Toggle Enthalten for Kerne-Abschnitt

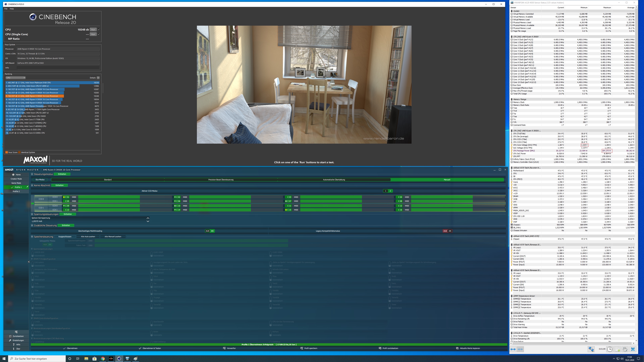pos(60,185)
